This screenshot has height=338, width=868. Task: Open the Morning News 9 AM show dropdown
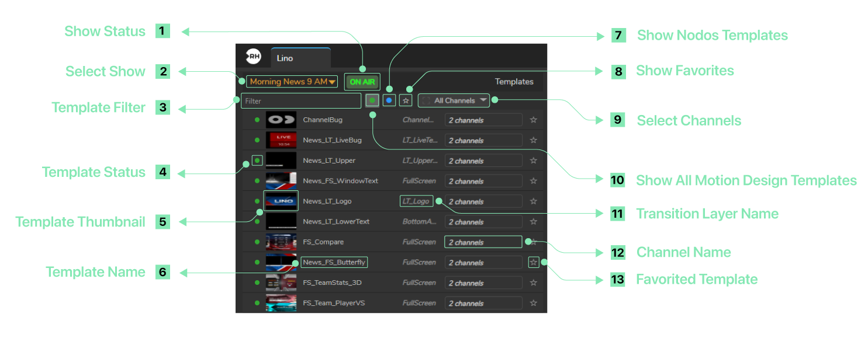coord(292,82)
